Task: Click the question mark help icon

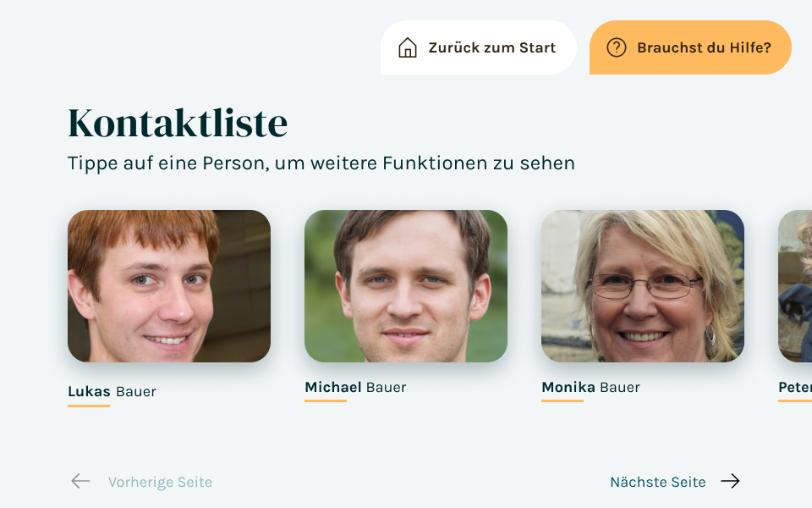Action: click(617, 47)
